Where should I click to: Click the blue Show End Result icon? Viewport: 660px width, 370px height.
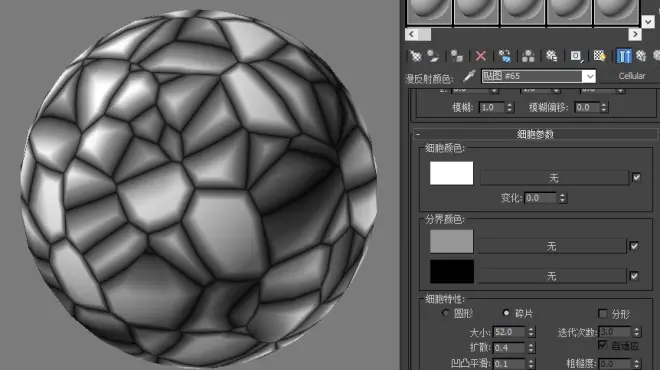624,56
